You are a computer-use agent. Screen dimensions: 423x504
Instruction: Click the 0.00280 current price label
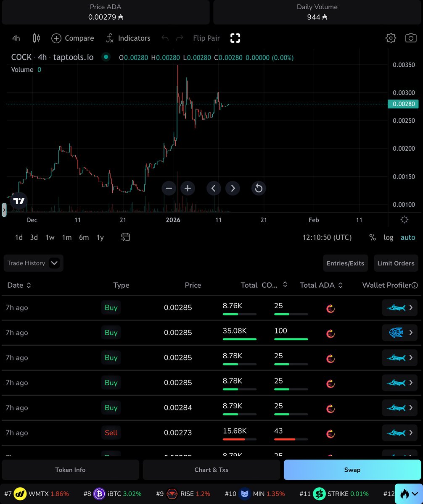coord(404,104)
